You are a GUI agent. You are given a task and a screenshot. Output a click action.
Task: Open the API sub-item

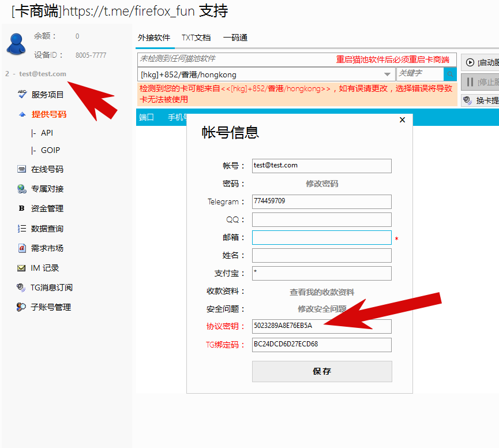click(x=47, y=133)
